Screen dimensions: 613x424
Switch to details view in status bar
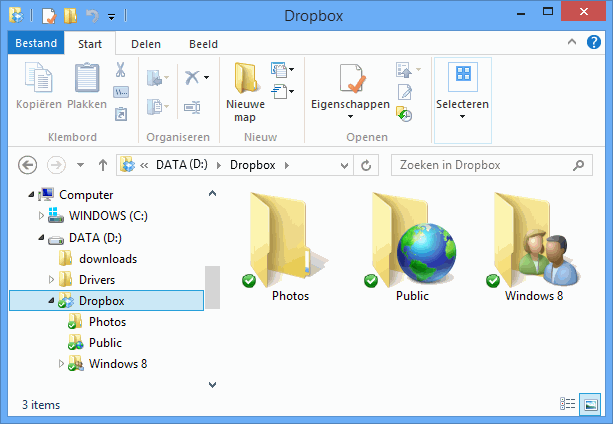tap(567, 404)
